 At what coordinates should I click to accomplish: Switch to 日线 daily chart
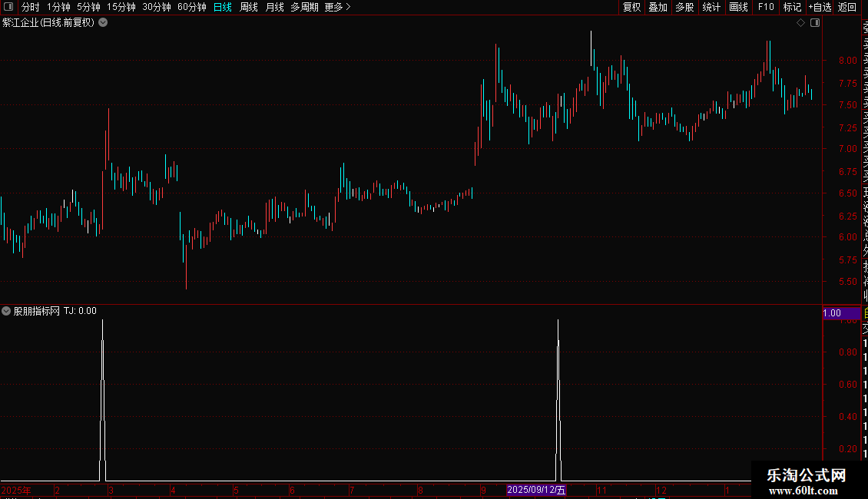coord(223,7)
